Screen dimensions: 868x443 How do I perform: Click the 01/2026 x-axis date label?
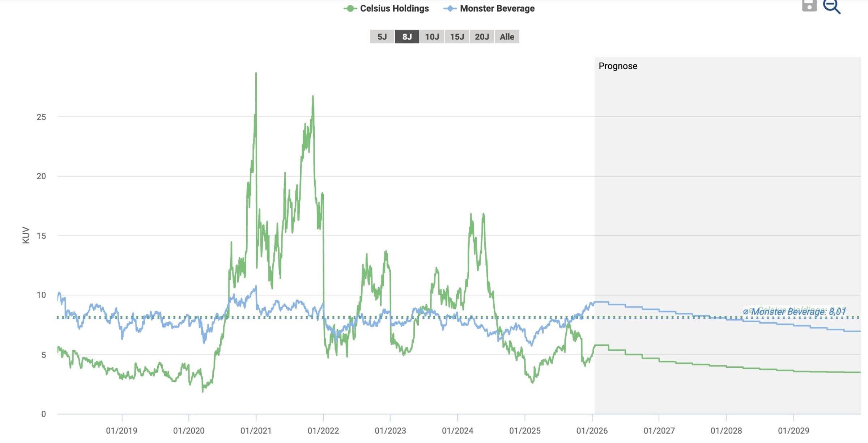(592, 431)
